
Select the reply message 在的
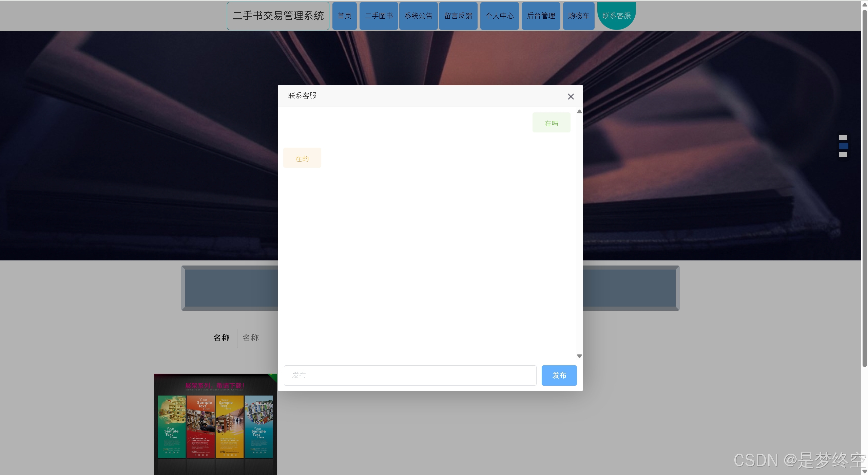302,158
